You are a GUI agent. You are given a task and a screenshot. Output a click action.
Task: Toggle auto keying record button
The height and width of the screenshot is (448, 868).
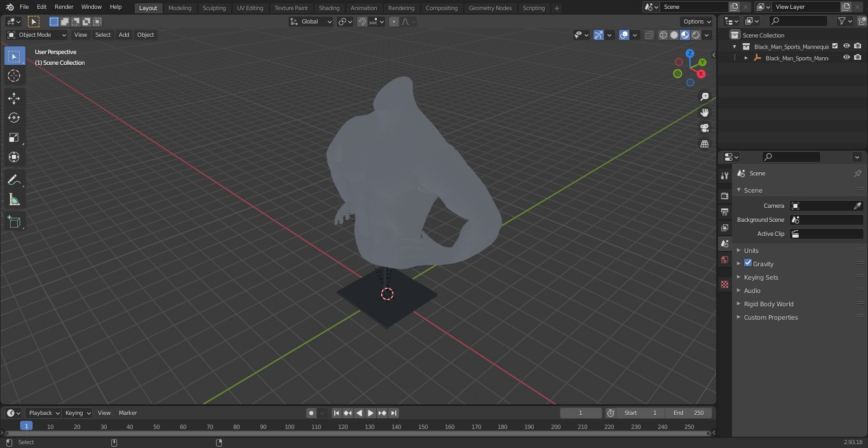click(x=311, y=413)
